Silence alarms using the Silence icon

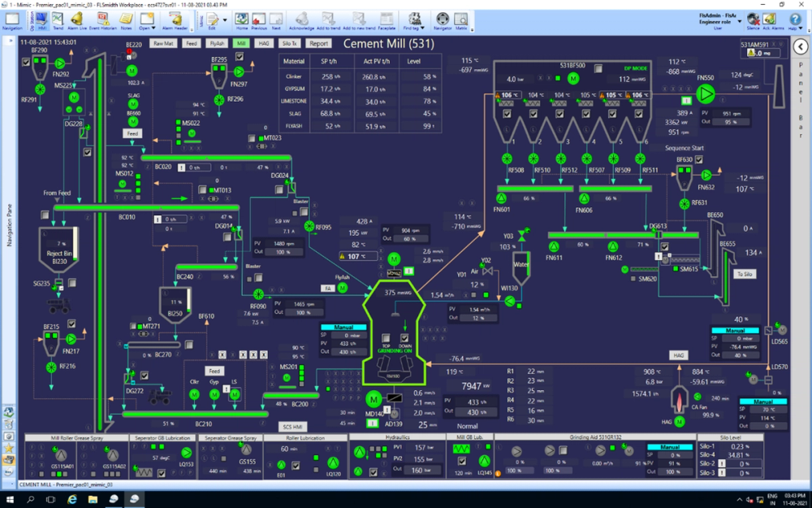pos(752,18)
